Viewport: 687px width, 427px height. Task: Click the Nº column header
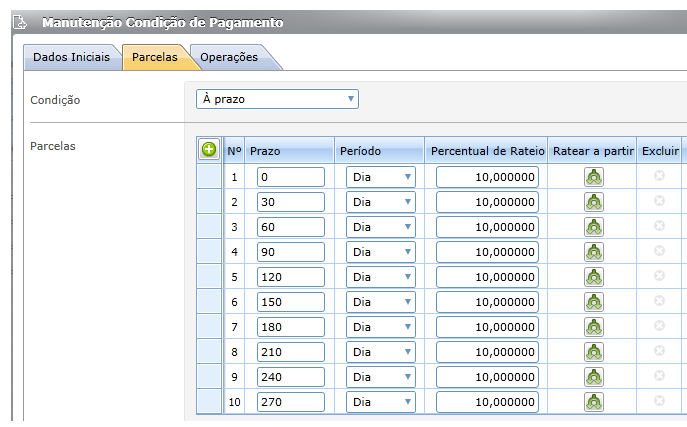(x=234, y=151)
